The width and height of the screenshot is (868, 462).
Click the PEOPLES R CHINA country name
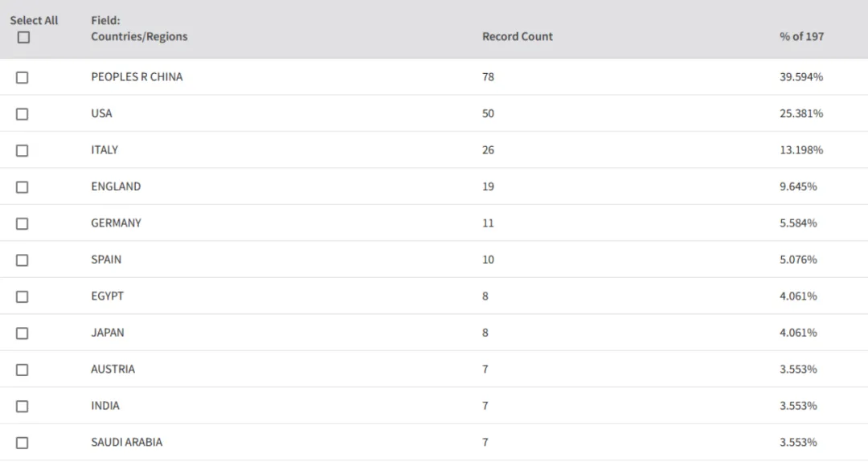(x=137, y=77)
